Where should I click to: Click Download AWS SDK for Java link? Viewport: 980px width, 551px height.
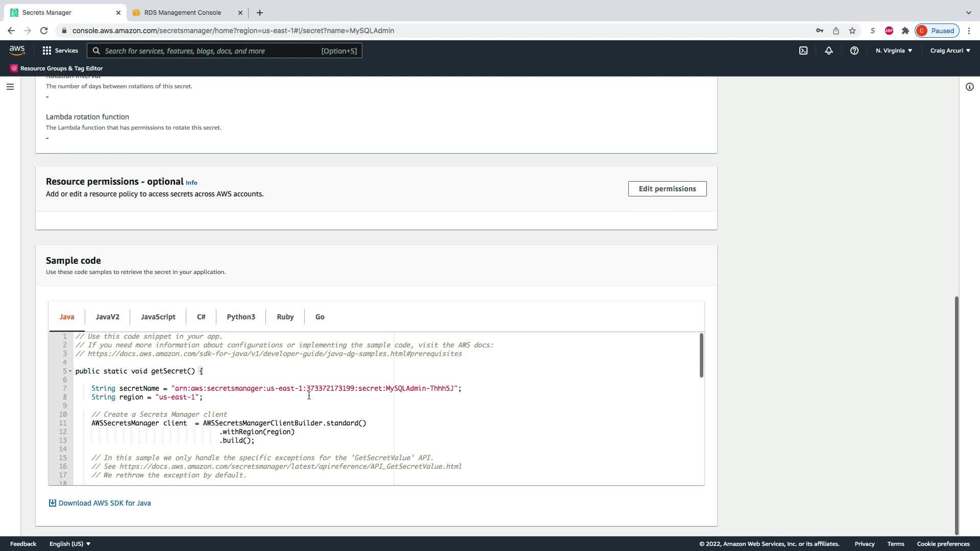(x=104, y=503)
